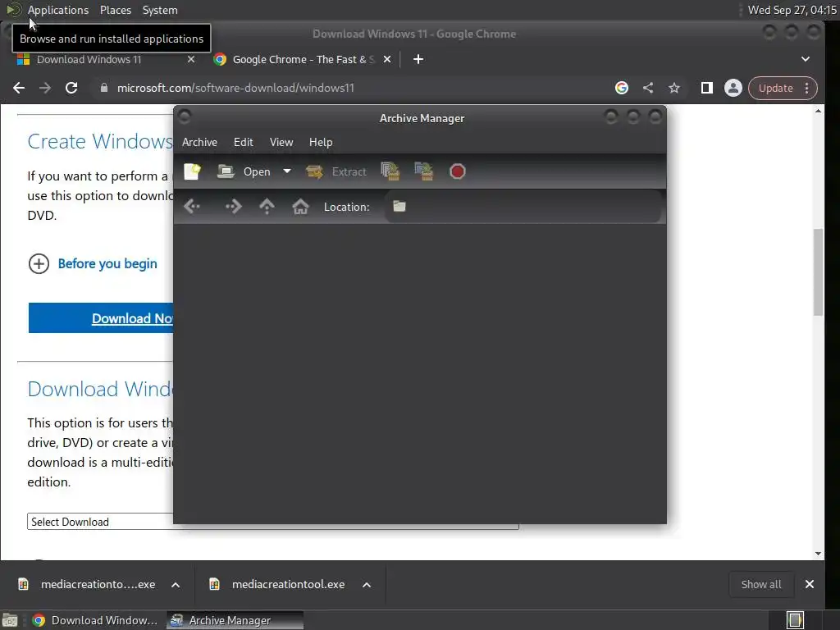This screenshot has width=840, height=630.
Task: Click the Add Folder icon in Archive Manager
Action: point(424,171)
